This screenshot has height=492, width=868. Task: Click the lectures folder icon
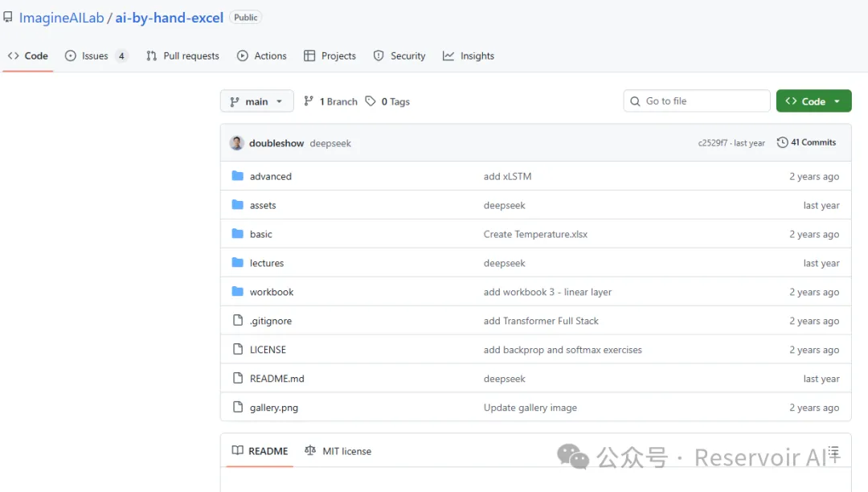click(x=237, y=262)
